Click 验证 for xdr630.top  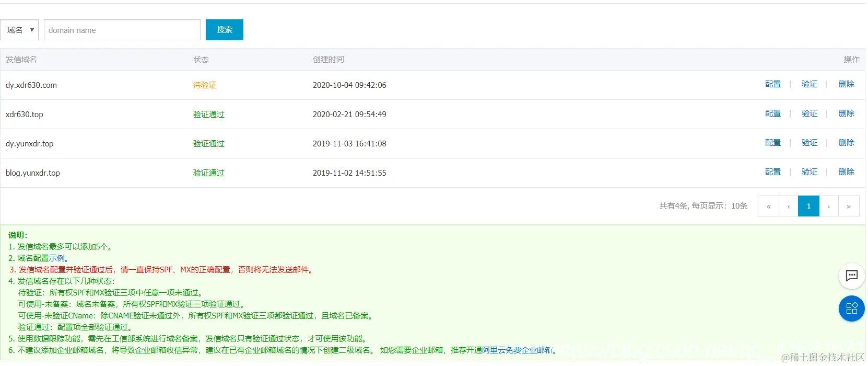(x=810, y=113)
